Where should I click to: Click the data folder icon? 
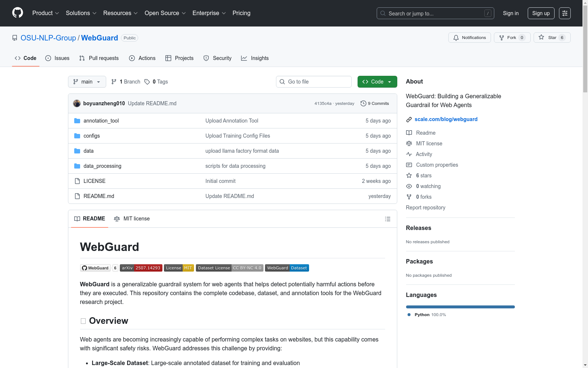point(77,151)
